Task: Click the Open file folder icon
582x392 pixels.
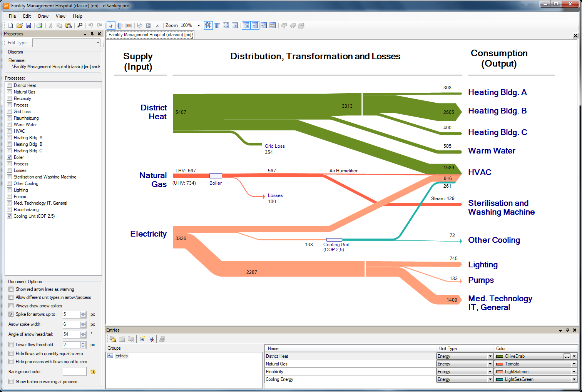Action: [19, 25]
